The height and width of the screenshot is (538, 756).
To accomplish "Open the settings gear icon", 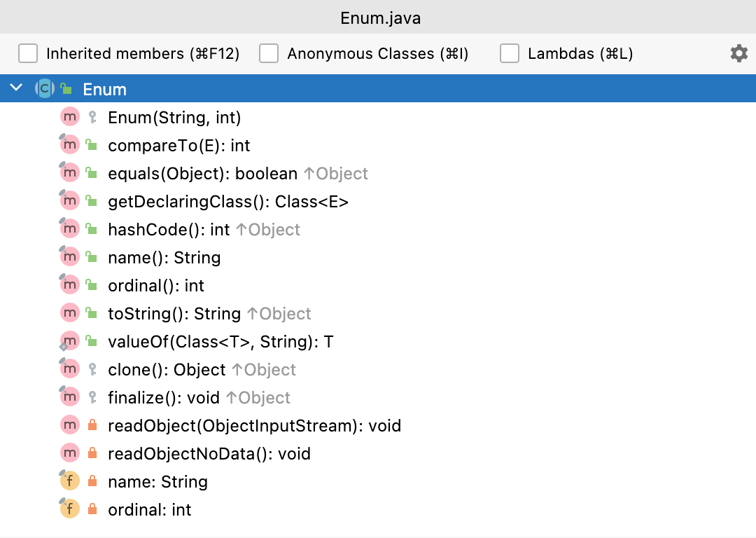I will point(738,53).
